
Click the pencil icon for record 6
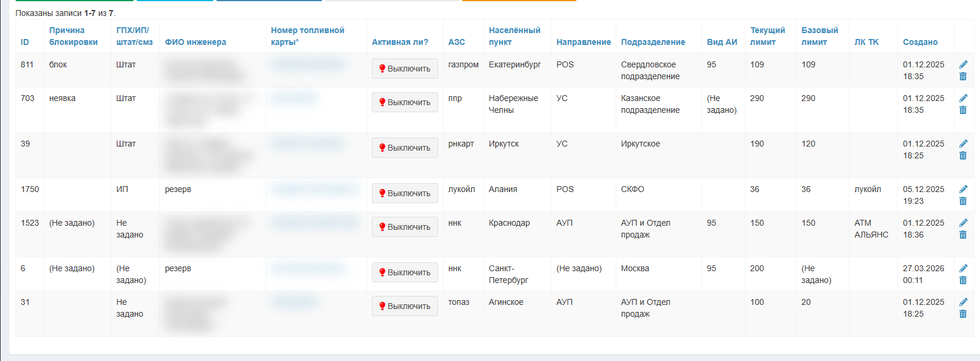pyautogui.click(x=963, y=268)
